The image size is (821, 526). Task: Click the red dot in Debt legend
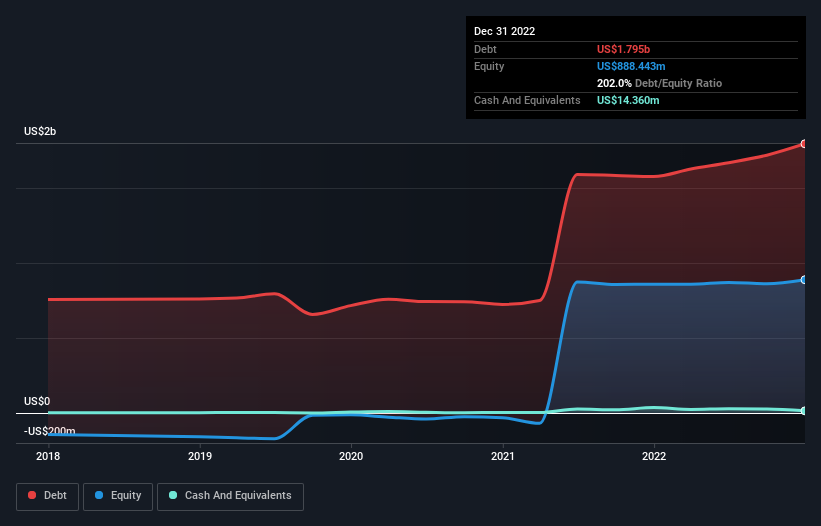[x=32, y=495]
